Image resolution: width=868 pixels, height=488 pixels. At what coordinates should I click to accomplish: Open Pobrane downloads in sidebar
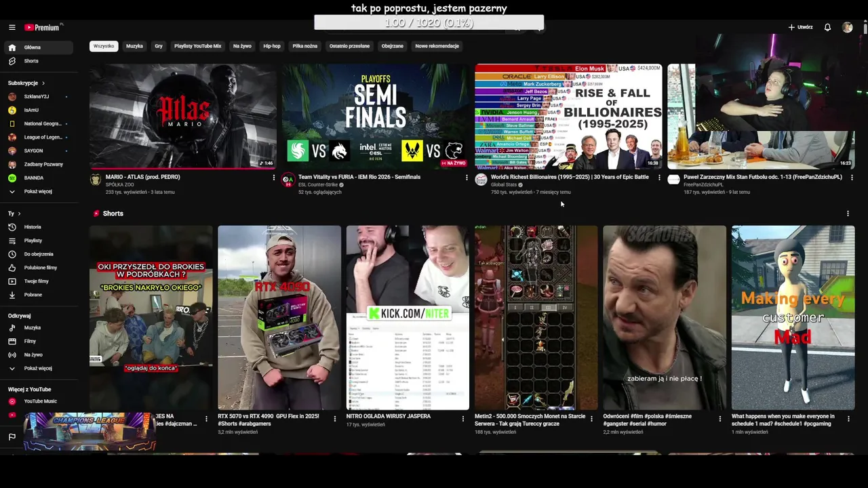point(37,295)
